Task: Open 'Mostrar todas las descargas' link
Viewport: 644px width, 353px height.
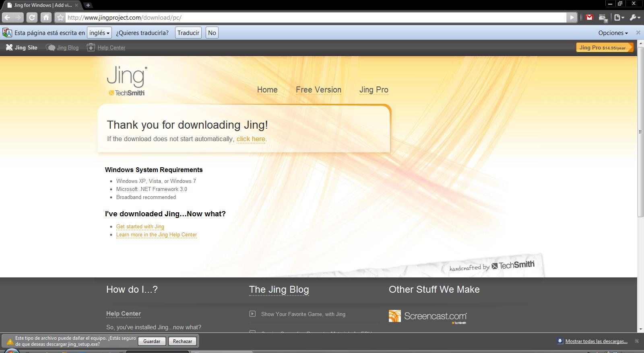Action: tap(596, 341)
